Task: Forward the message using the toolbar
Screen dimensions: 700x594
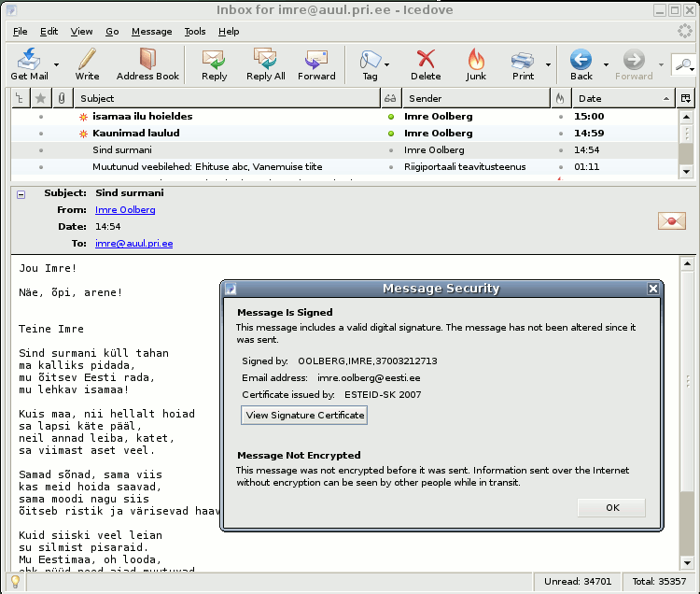Action: pyautogui.click(x=316, y=64)
